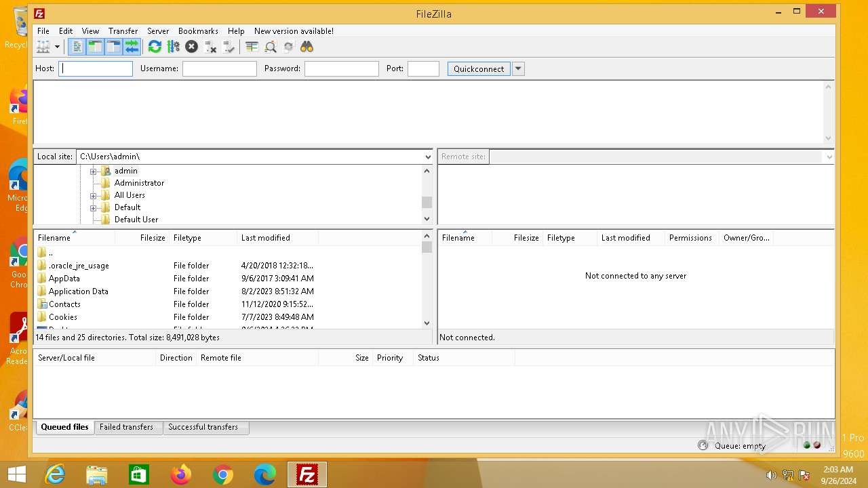Expand the admin tree node

pos(93,171)
